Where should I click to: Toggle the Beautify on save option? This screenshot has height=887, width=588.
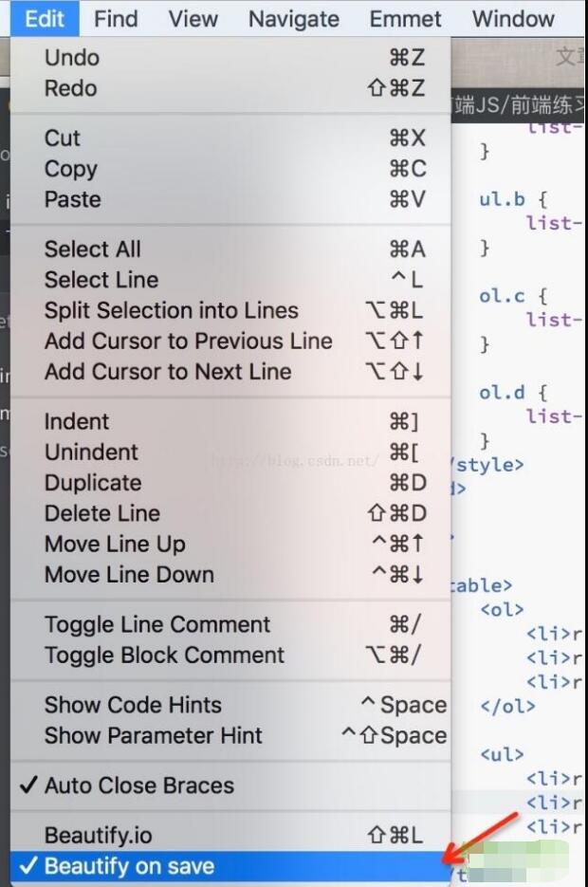(x=129, y=866)
